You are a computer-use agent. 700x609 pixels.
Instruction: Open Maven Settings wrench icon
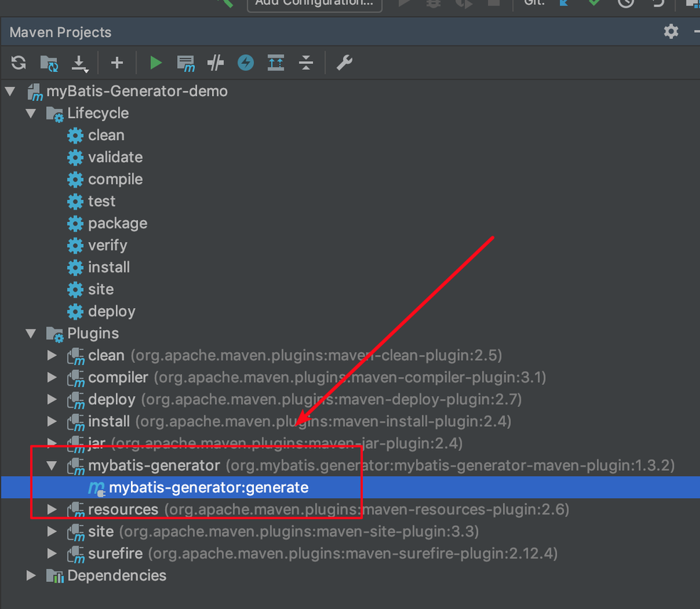344,63
